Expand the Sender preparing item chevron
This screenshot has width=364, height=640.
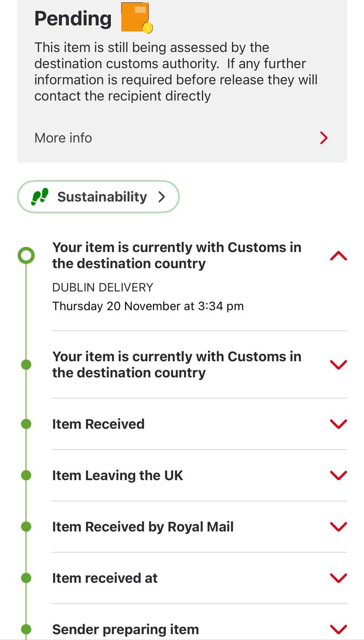pyautogui.click(x=338, y=629)
